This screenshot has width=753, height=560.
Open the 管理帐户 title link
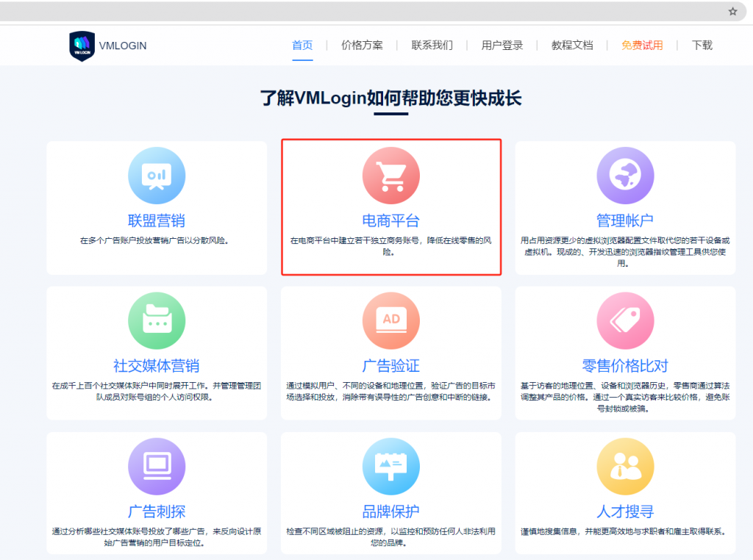tap(625, 220)
